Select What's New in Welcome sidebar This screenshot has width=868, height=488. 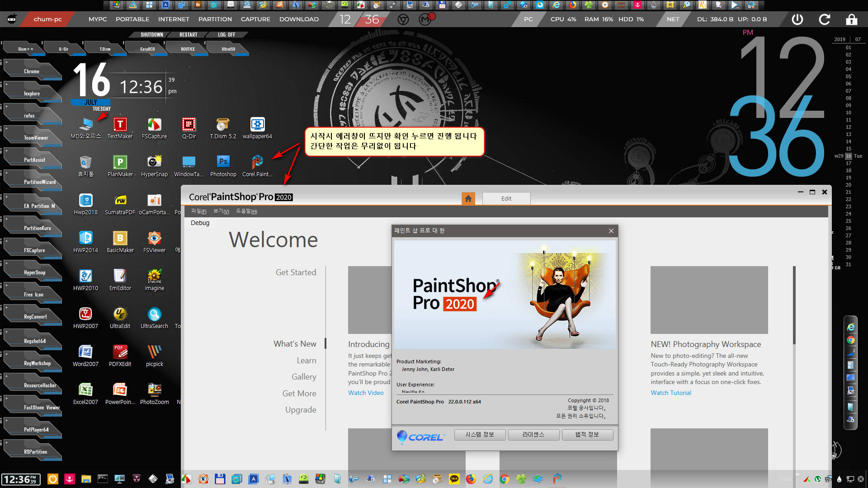pyautogui.click(x=295, y=344)
